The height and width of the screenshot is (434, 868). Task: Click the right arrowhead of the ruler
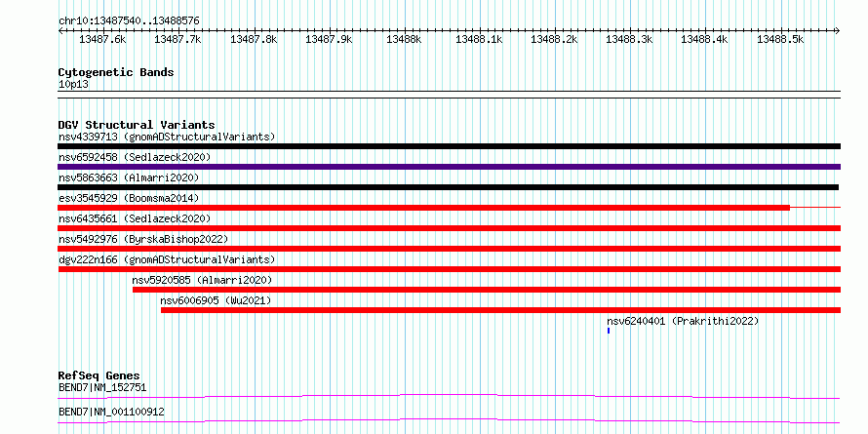click(838, 31)
